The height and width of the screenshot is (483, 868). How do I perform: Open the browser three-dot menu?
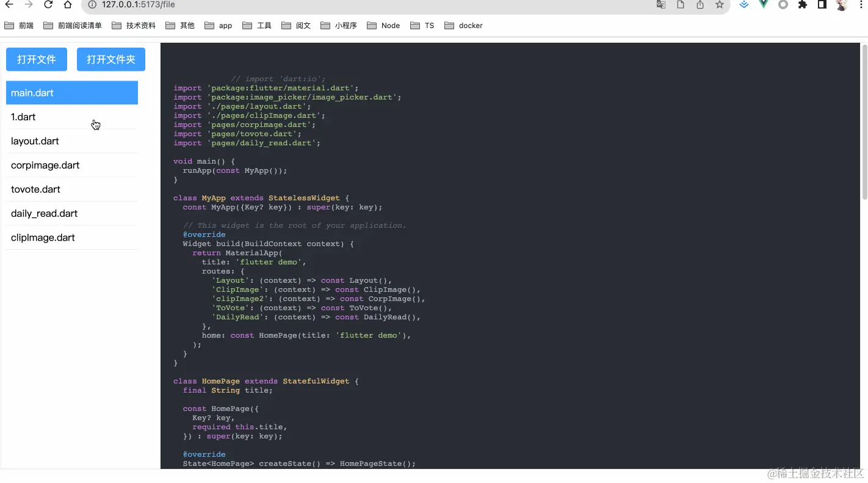tap(861, 6)
